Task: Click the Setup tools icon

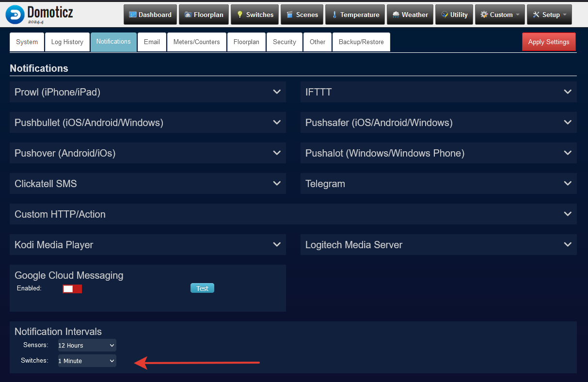Action: [536, 15]
